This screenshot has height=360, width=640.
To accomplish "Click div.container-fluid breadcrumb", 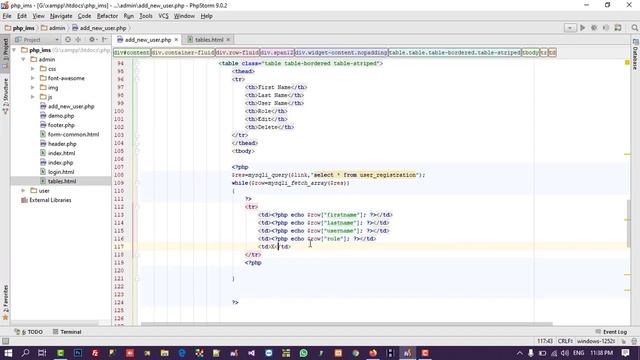I will tap(183, 53).
